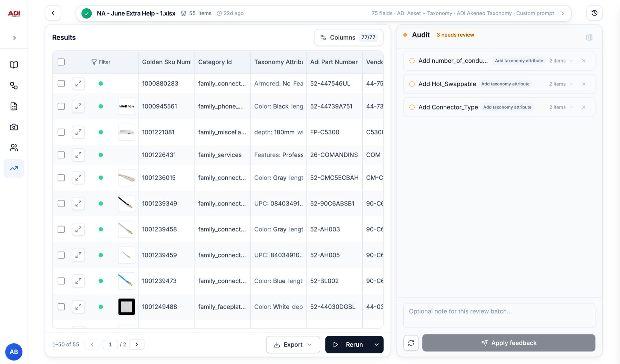Open the book icon in sidebar
This screenshot has height=364, width=620.
(x=14, y=65)
